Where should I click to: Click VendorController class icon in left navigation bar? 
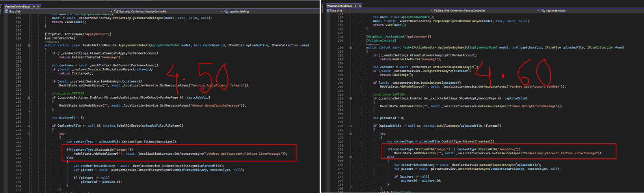pos(116,11)
